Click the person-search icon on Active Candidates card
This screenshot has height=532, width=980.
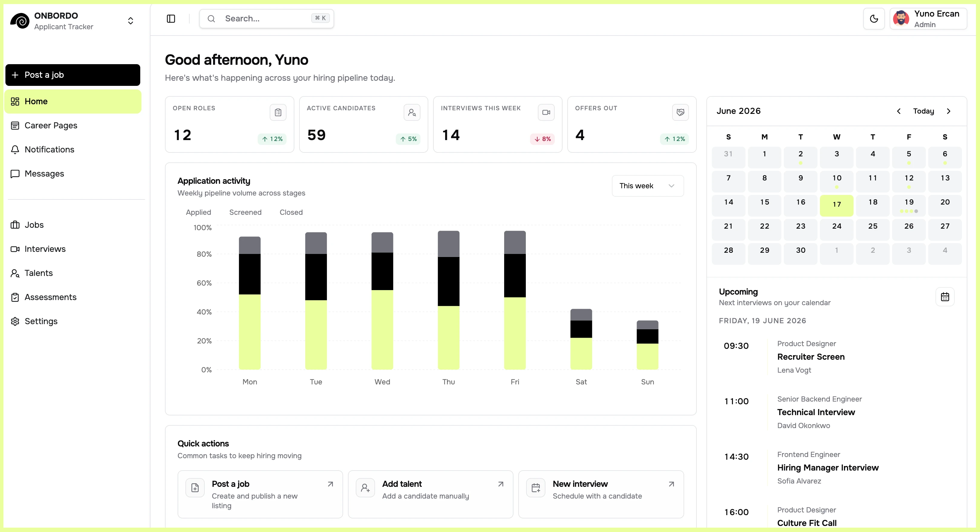pyautogui.click(x=412, y=112)
